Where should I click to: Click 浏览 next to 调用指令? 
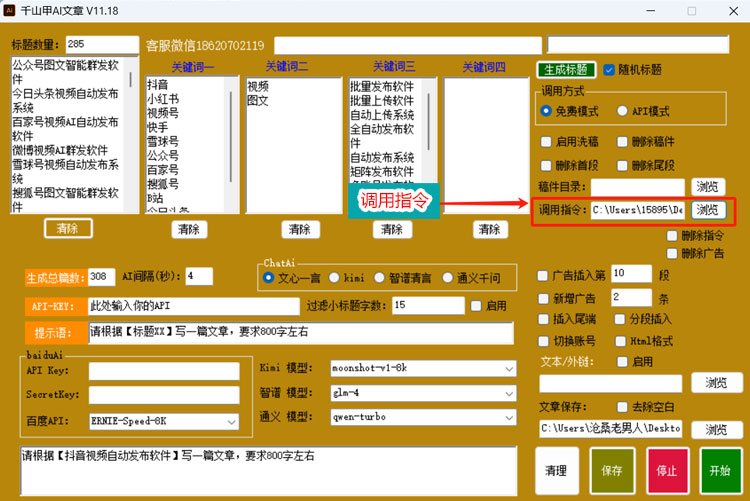pos(708,210)
